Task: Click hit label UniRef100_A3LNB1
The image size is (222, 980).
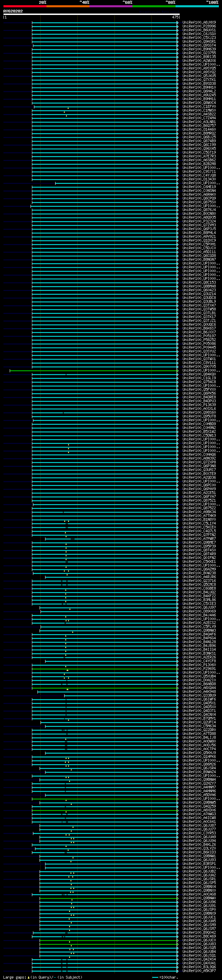Action: tap(199, 122)
